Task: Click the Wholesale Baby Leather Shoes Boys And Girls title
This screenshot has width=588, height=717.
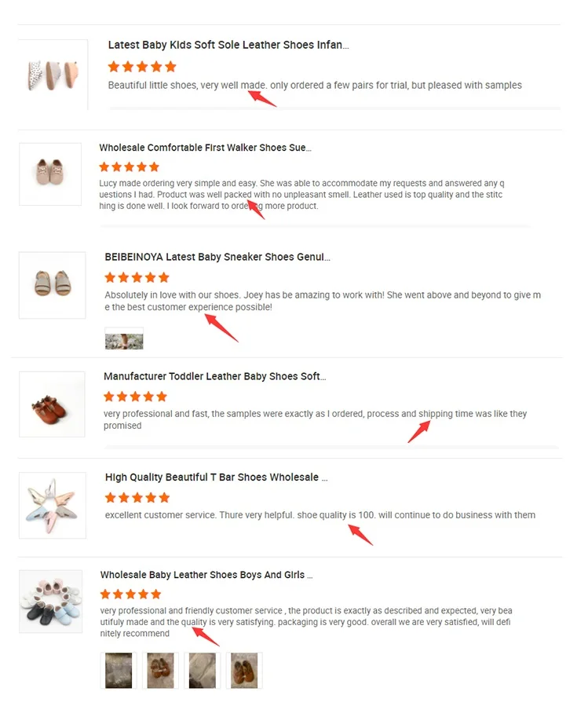Action: pos(206,575)
